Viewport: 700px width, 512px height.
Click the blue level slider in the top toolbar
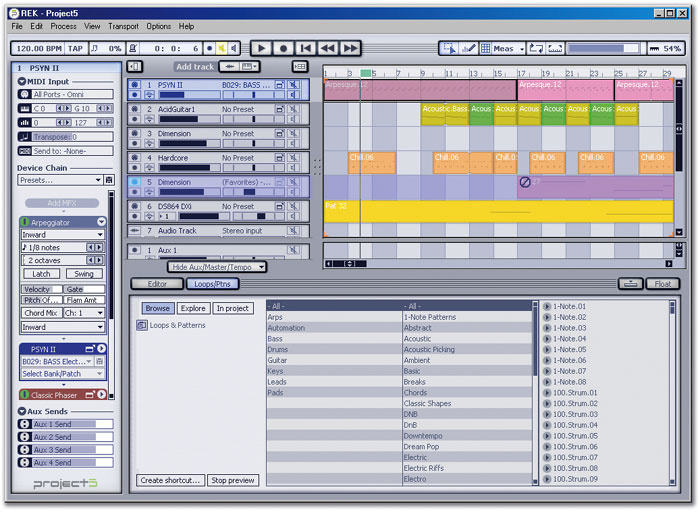pyautogui.click(x=604, y=48)
